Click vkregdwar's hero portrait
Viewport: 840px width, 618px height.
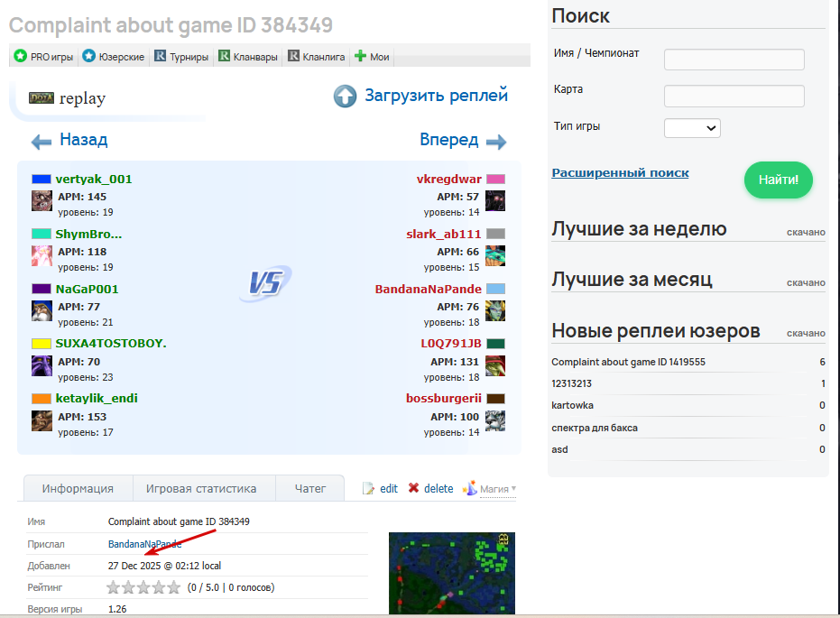495,201
